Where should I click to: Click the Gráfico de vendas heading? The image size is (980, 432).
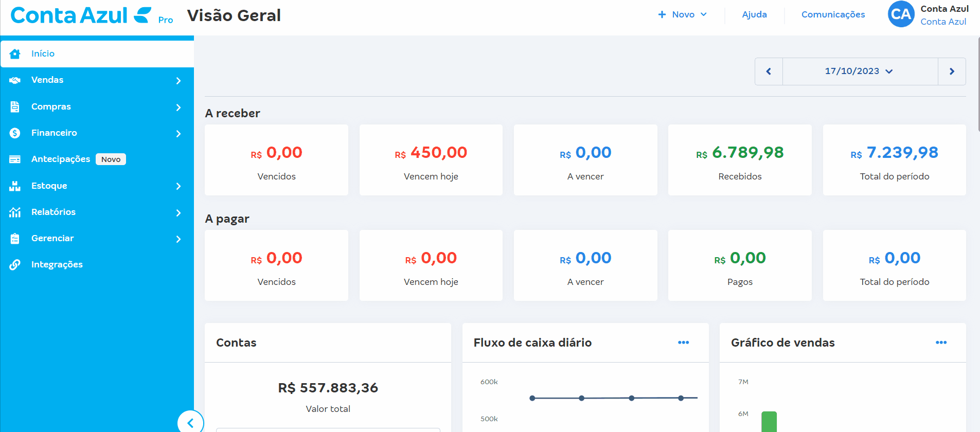(783, 343)
